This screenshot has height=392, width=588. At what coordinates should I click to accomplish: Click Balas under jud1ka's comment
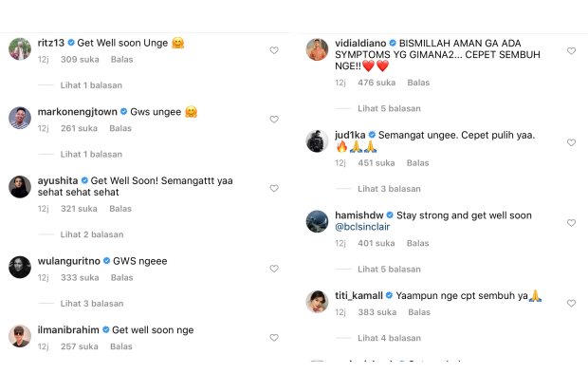click(418, 163)
